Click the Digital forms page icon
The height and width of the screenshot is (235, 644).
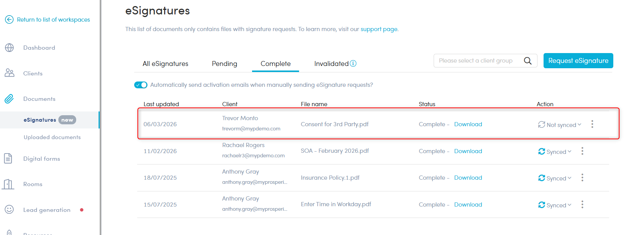tap(8, 158)
